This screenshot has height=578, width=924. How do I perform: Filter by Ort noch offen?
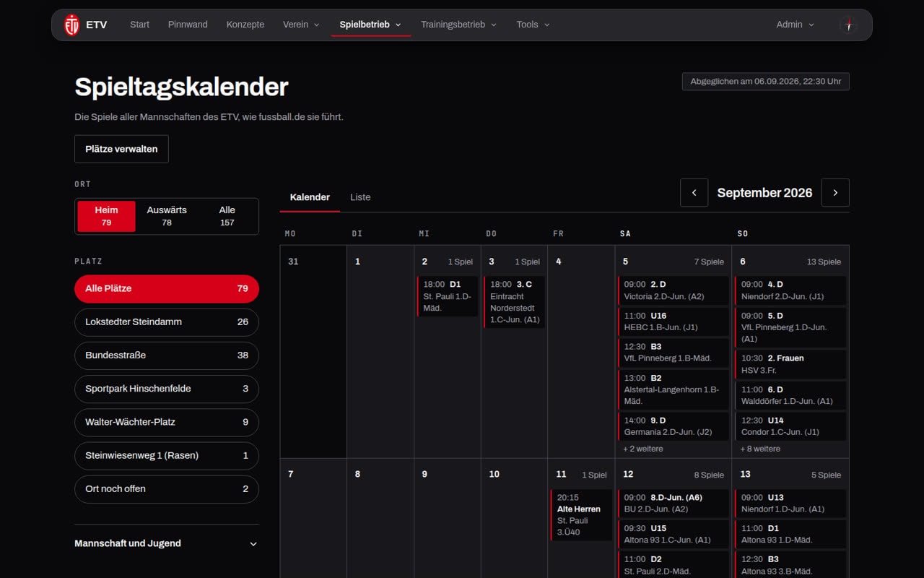[x=167, y=488]
